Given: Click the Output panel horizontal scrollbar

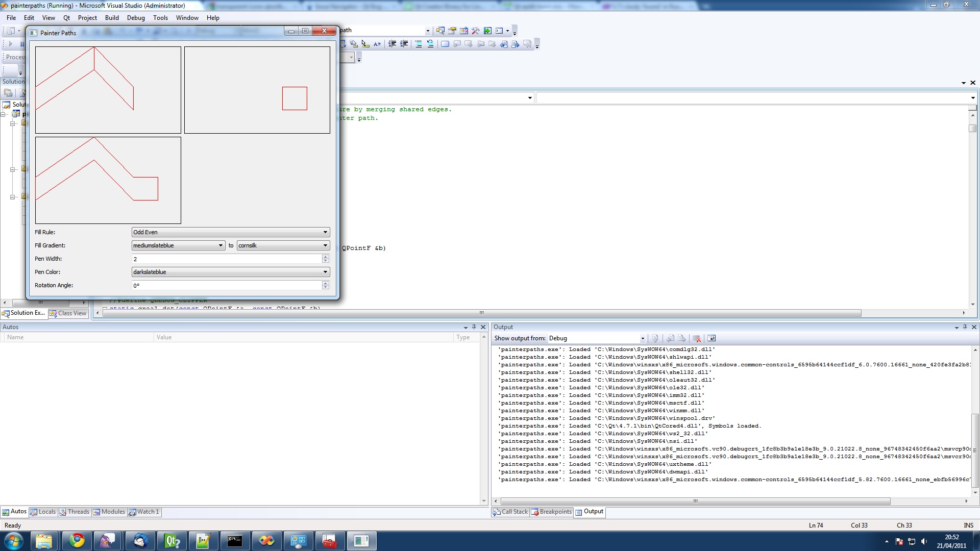Looking at the screenshot, I should [695, 502].
